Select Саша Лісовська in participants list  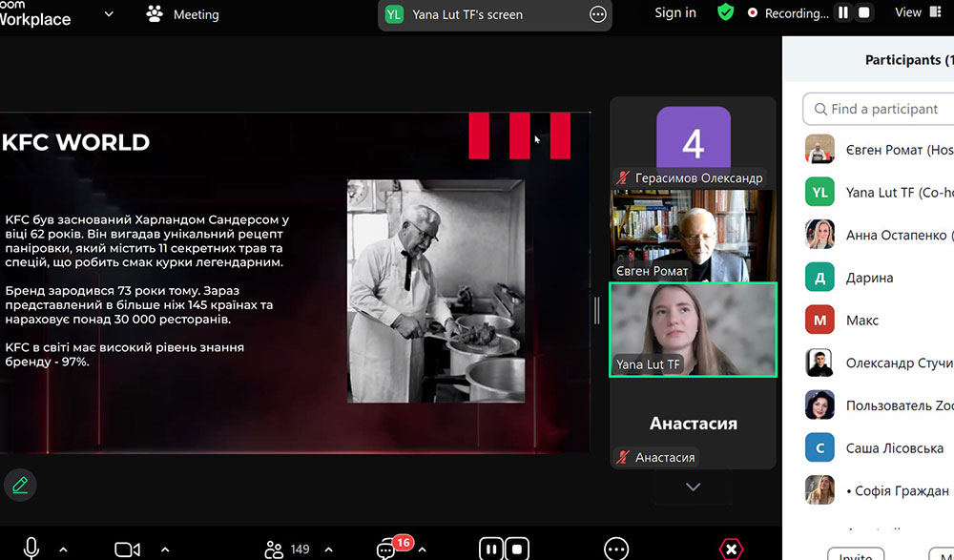click(x=878, y=448)
